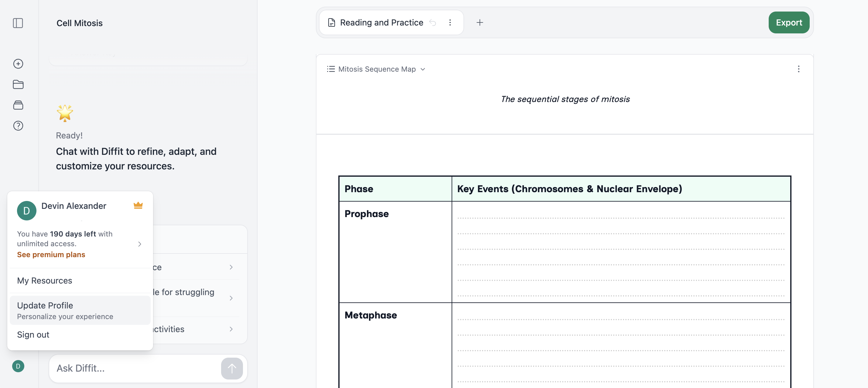
Task: Open the Reading and Practice tab options menu
Action: (x=450, y=22)
